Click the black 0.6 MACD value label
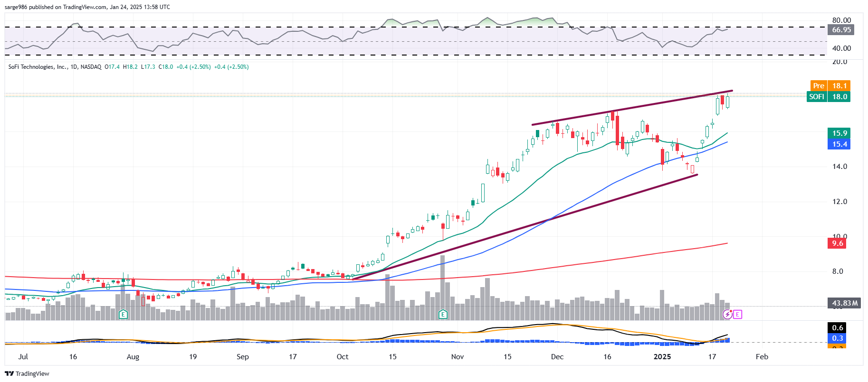 [837, 328]
